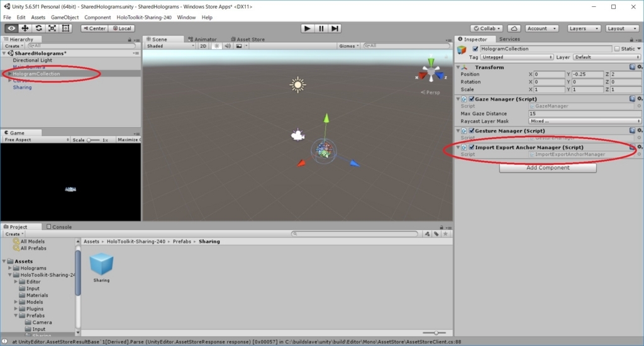Click the Step frame button
The image size is (644, 346).
coord(335,28)
